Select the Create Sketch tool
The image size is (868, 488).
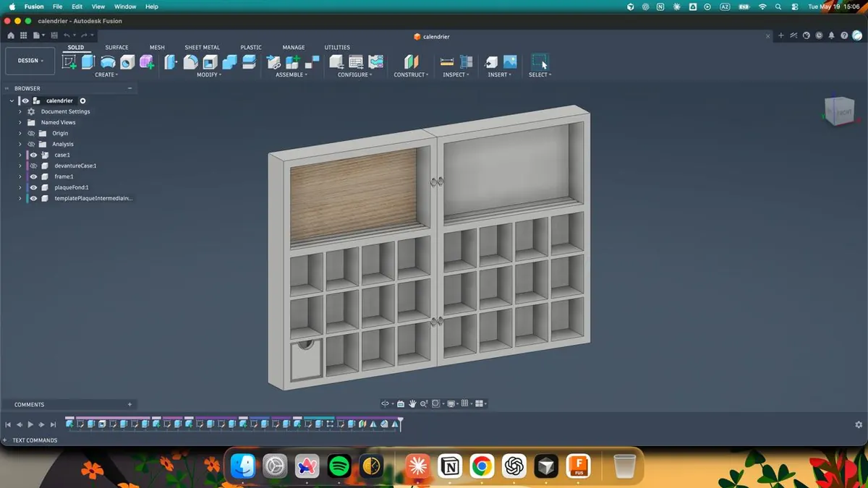pyautogui.click(x=69, y=62)
